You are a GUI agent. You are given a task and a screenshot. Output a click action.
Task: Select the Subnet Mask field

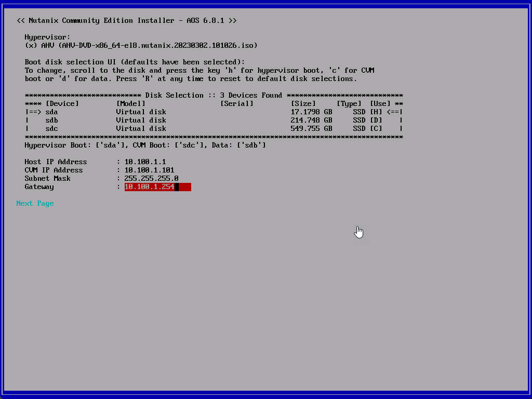click(151, 178)
